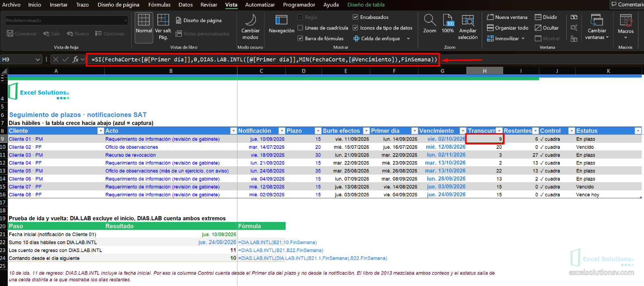Select Recurso de revocación cell
Image resolution: width=644 pixels, height=286 pixels.
click(x=171, y=155)
